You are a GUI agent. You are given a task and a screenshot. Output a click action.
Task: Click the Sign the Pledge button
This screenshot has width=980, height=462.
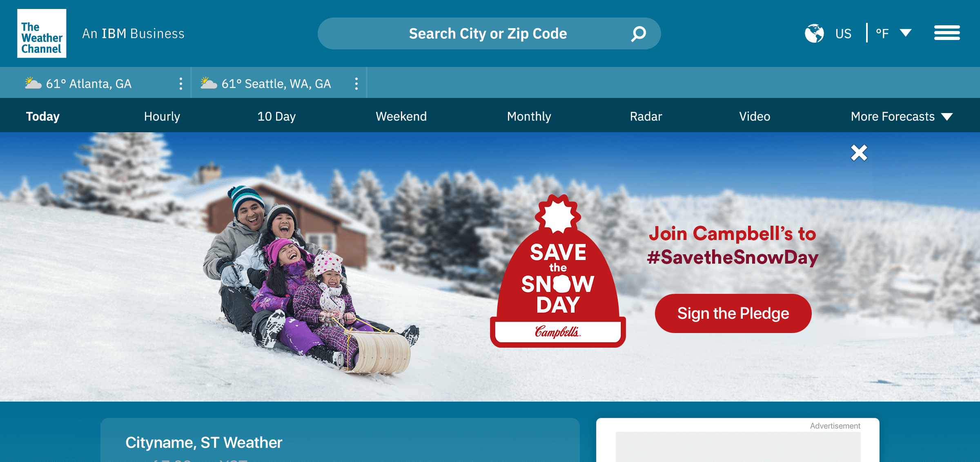[x=733, y=313]
